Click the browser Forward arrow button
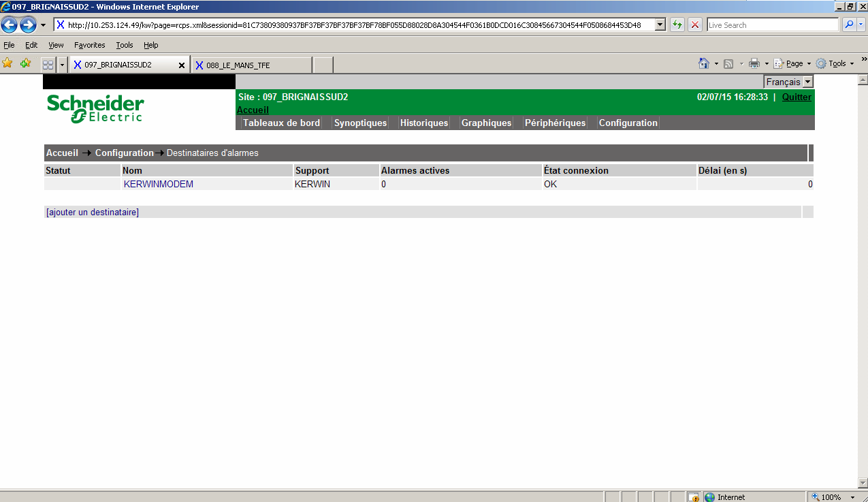Viewport: 868px width, 502px height. point(28,25)
